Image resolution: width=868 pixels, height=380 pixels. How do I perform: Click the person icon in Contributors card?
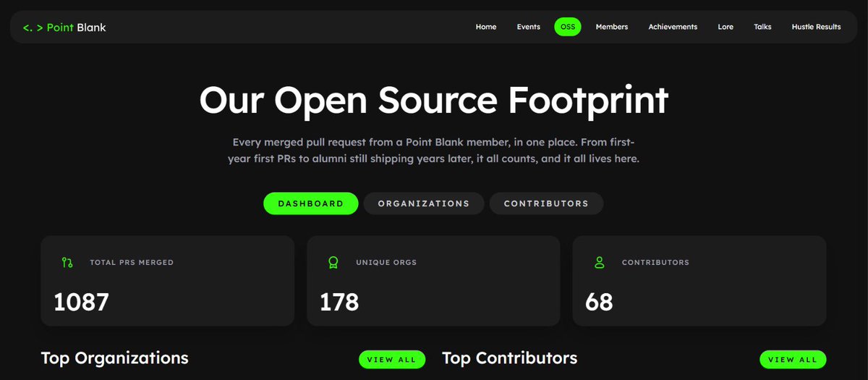599,262
